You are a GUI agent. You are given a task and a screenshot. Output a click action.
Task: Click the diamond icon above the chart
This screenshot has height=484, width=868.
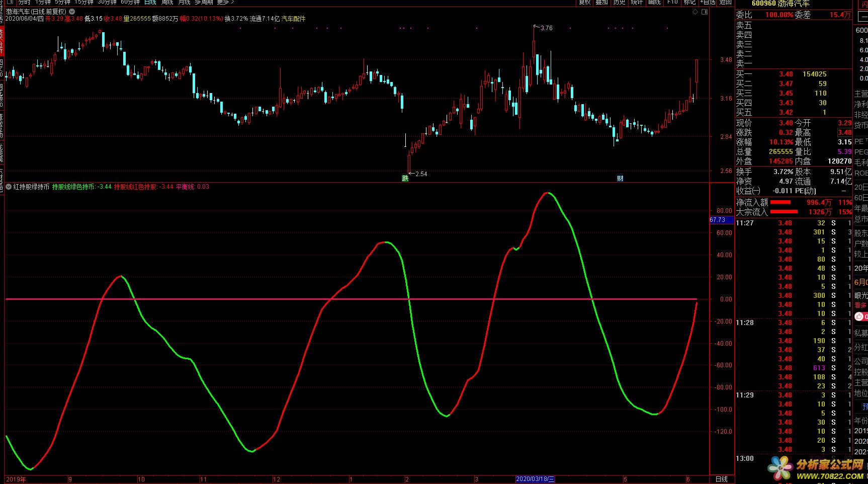point(696,11)
